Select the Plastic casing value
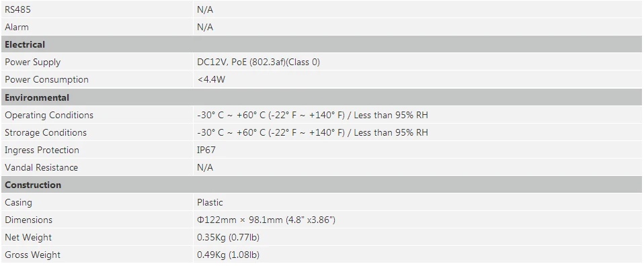 [210, 202]
